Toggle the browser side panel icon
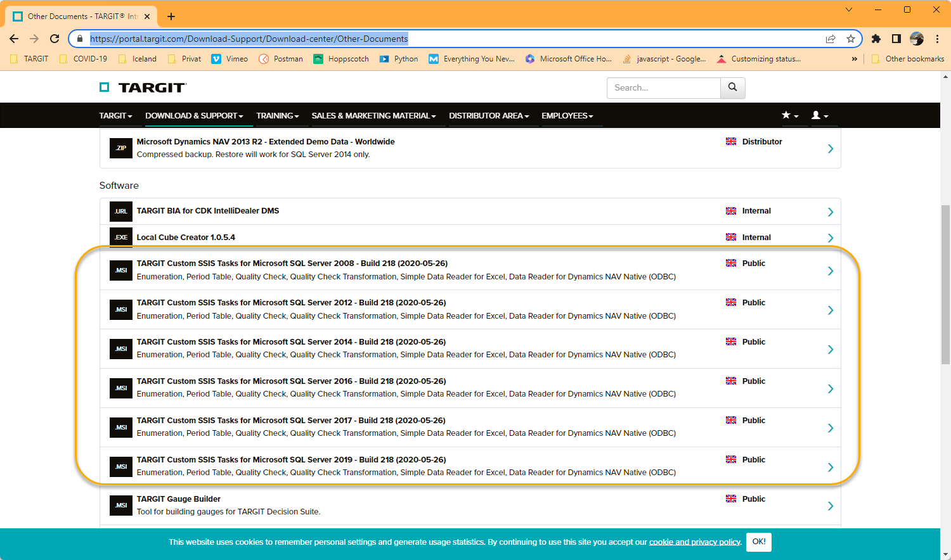The height and width of the screenshot is (560, 951). point(896,39)
